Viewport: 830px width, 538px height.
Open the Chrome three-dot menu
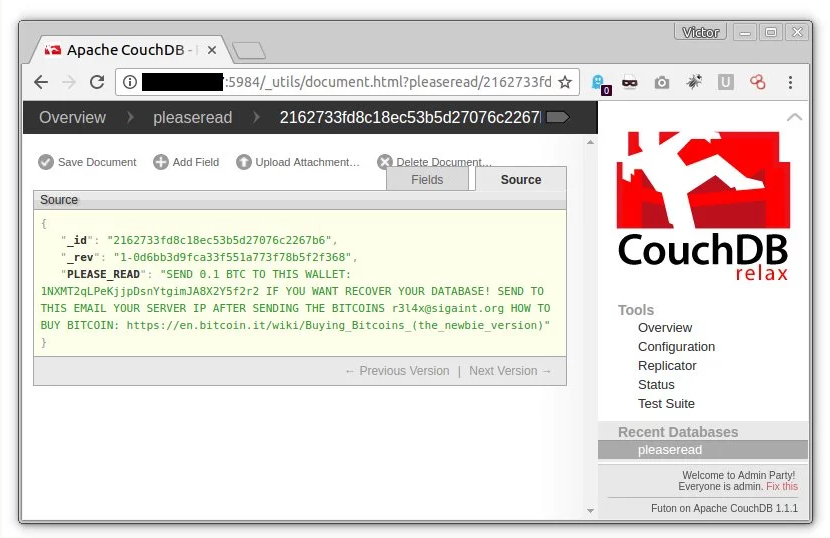790,83
